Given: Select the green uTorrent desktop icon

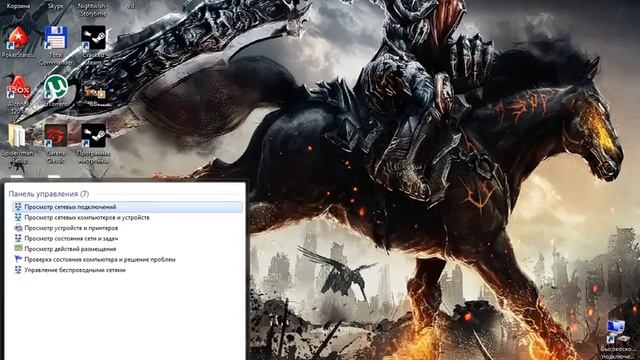Looking at the screenshot, I should [x=56, y=87].
